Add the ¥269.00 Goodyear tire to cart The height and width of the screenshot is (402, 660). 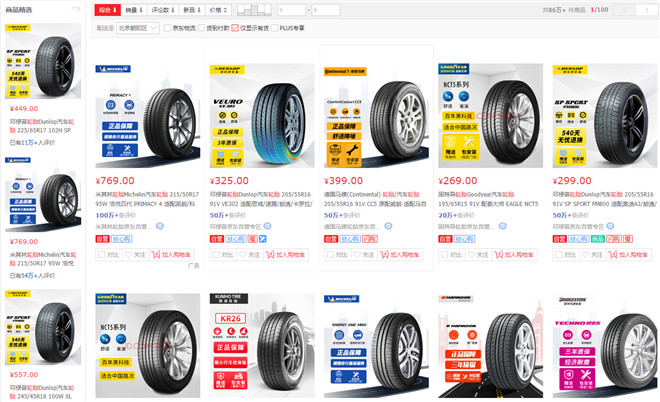coord(514,255)
